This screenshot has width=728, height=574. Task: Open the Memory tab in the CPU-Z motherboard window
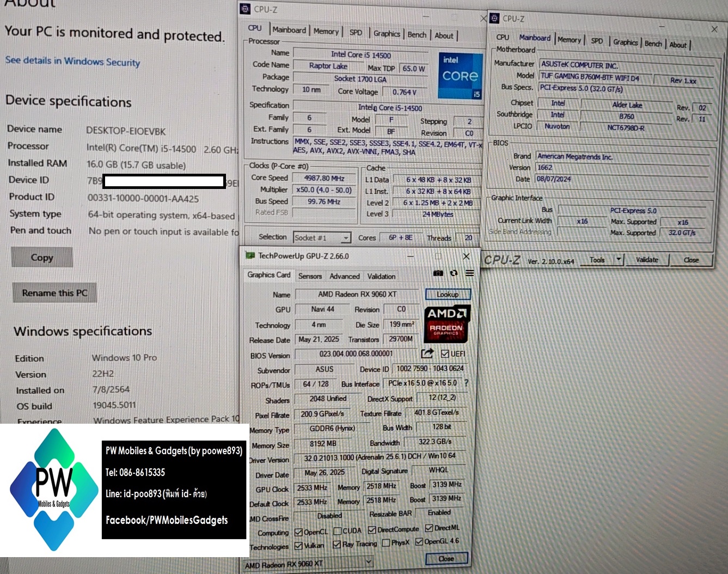(x=569, y=40)
